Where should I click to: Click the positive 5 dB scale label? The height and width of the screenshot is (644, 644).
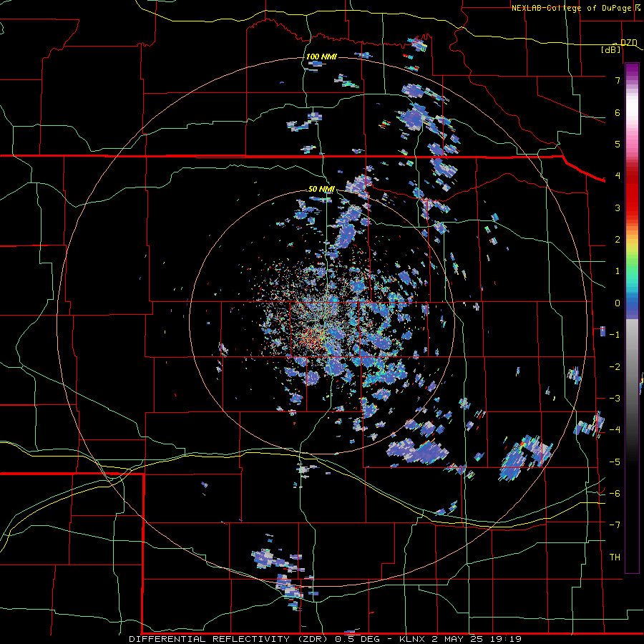coord(618,144)
